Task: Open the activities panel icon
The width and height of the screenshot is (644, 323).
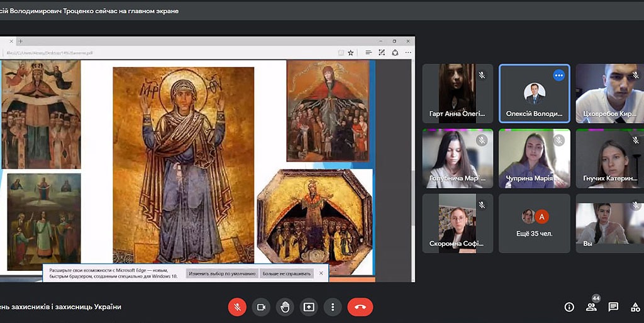Action: pyautogui.click(x=635, y=307)
